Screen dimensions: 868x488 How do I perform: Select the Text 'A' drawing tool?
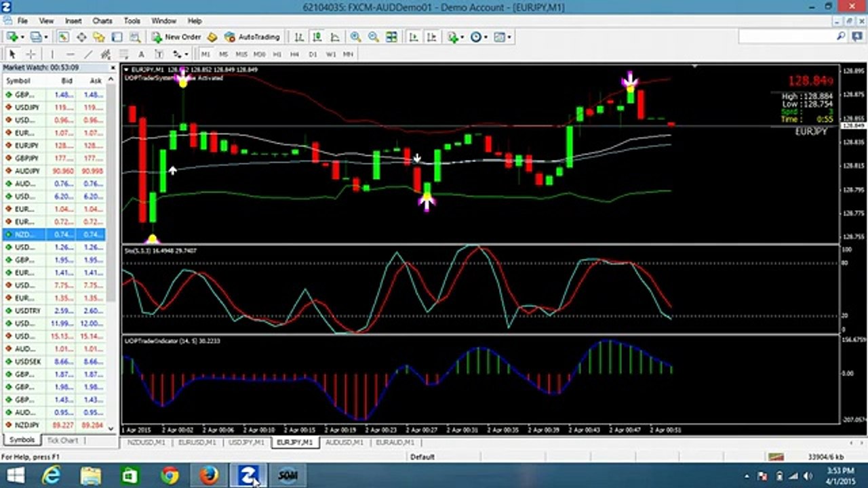pyautogui.click(x=141, y=54)
